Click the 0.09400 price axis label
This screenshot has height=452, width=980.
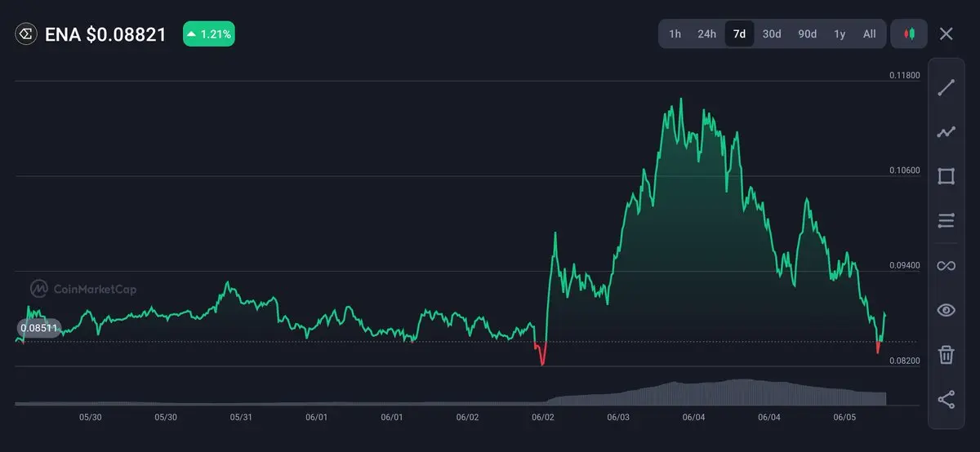(x=905, y=265)
